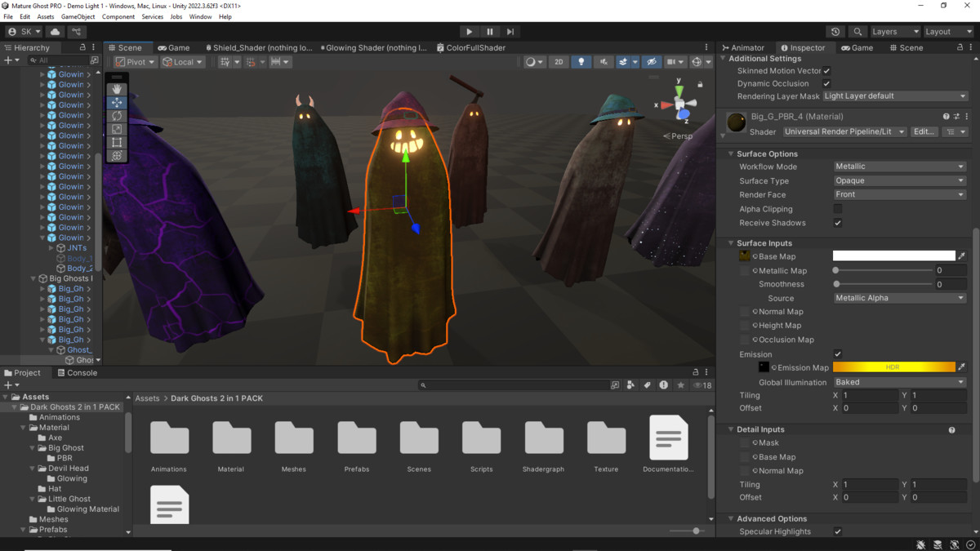
Task: Select the Hand tool above the Move tool
Action: tap(117, 88)
